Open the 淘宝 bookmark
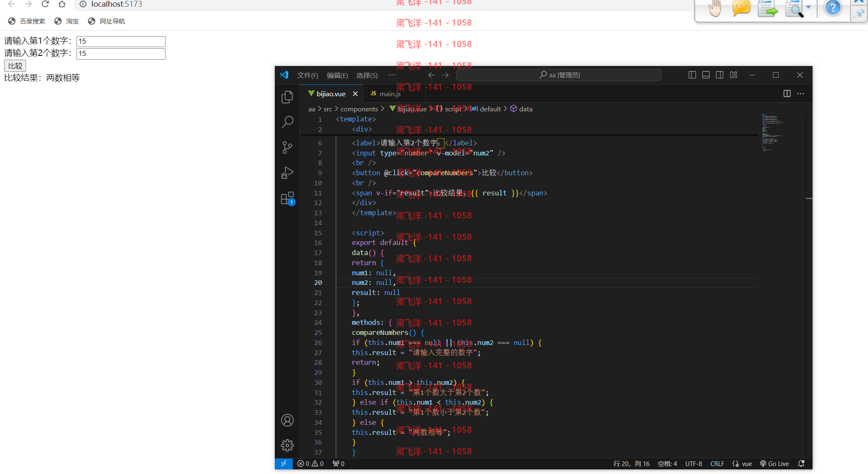Image resolution: width=868 pixels, height=474 pixels. pos(67,21)
